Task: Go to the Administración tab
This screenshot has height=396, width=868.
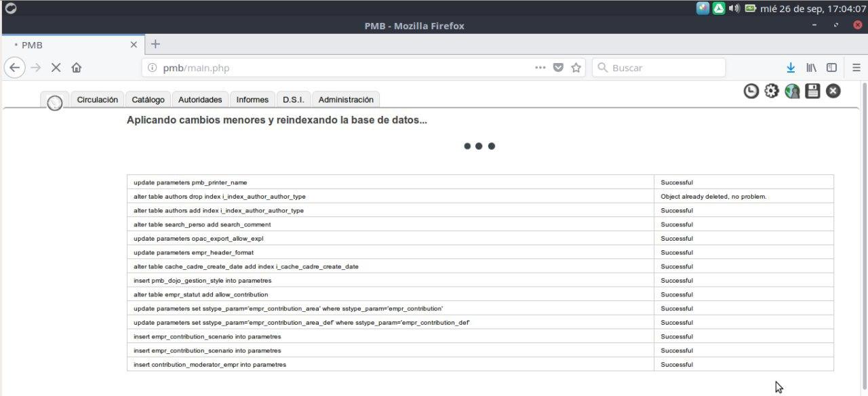Action: point(346,100)
